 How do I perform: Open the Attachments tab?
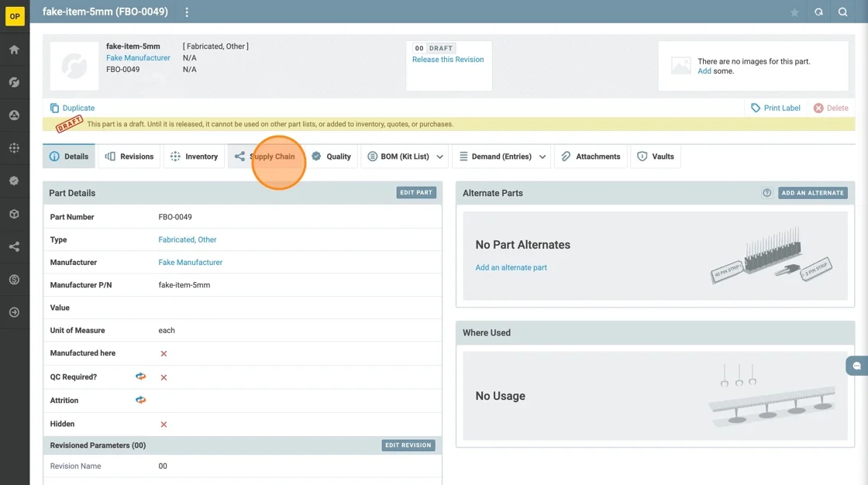pos(591,157)
